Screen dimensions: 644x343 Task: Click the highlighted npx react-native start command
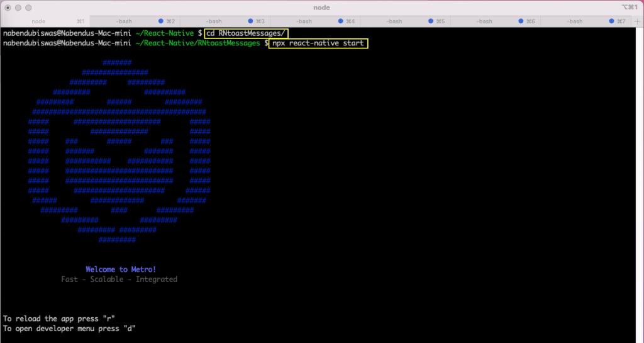click(x=318, y=43)
